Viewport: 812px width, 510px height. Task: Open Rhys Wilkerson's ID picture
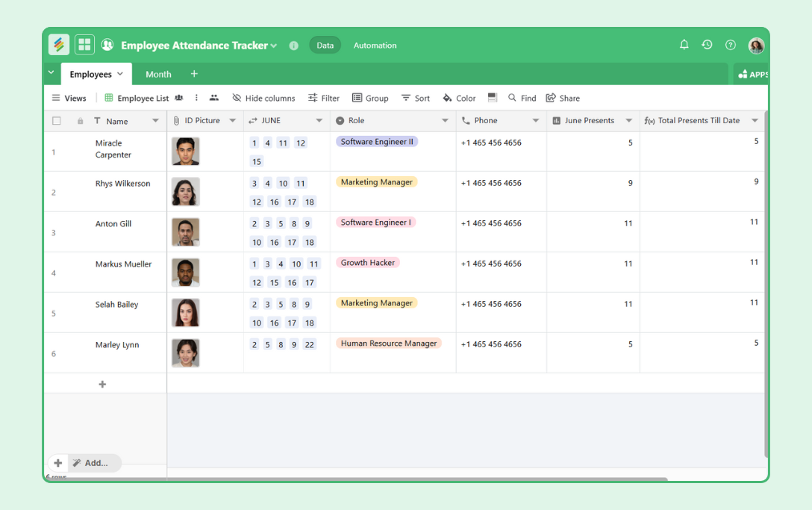coord(185,192)
